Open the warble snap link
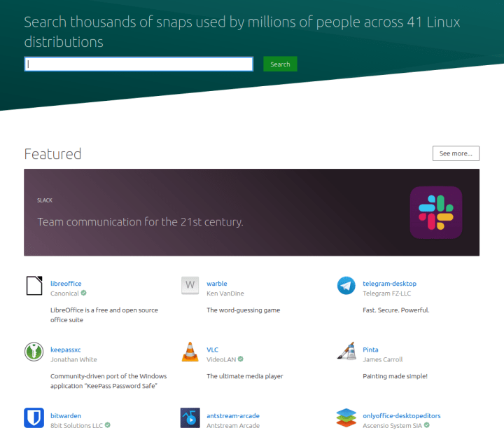Image resolution: width=504 pixels, height=435 pixels. pos(216,284)
